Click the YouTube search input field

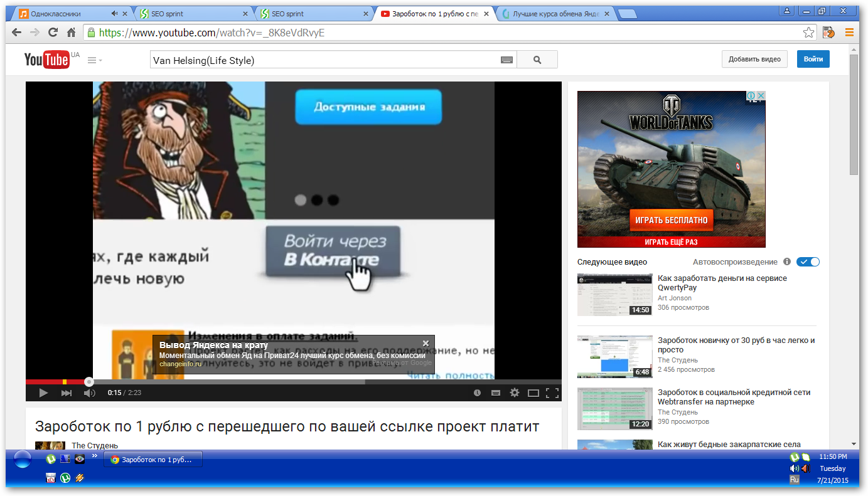pyautogui.click(x=324, y=60)
